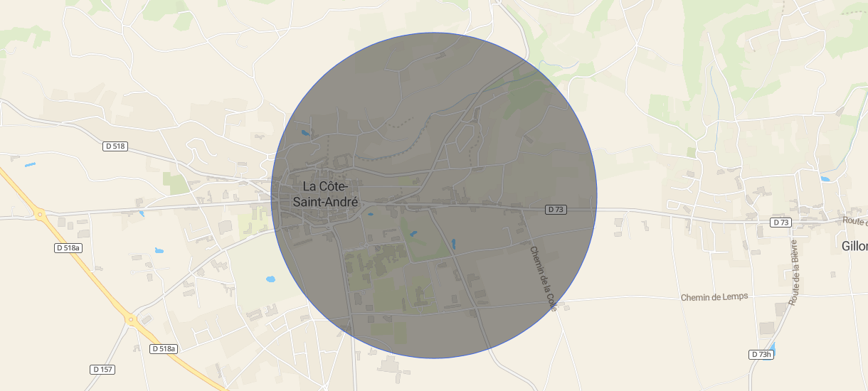Click the northern roundabout on the yellow road
The width and height of the screenshot is (868, 391).
click(41, 213)
